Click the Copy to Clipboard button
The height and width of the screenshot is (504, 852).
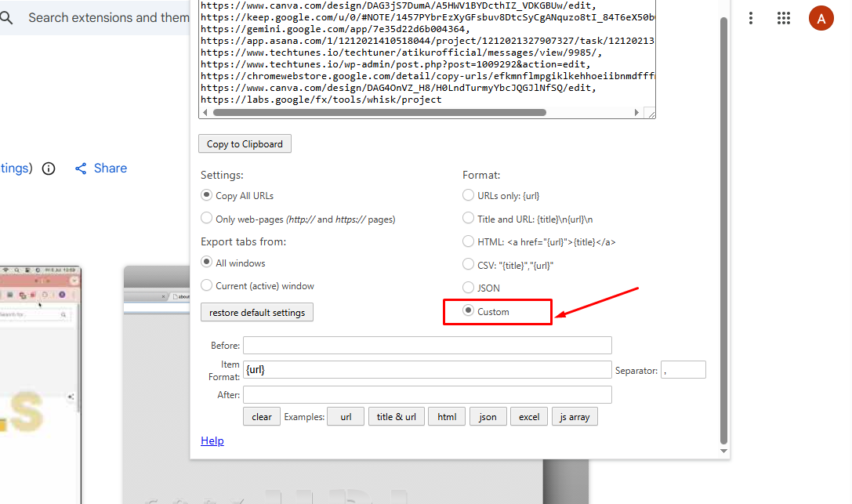(x=245, y=143)
